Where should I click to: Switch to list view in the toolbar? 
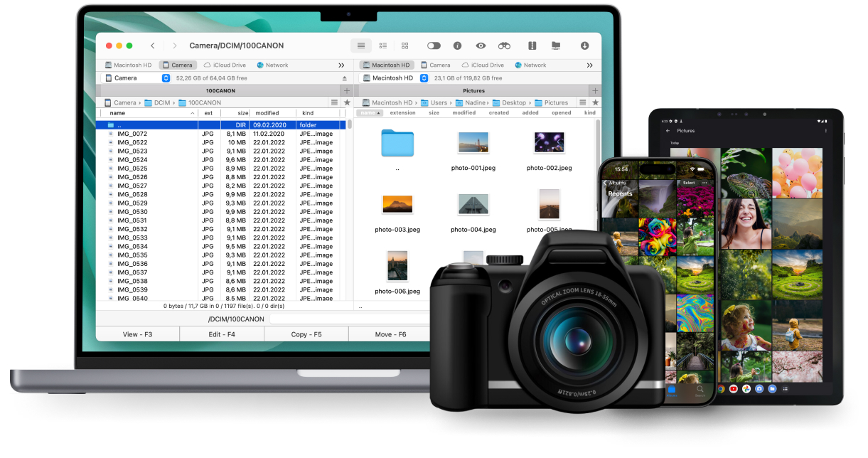coord(360,46)
